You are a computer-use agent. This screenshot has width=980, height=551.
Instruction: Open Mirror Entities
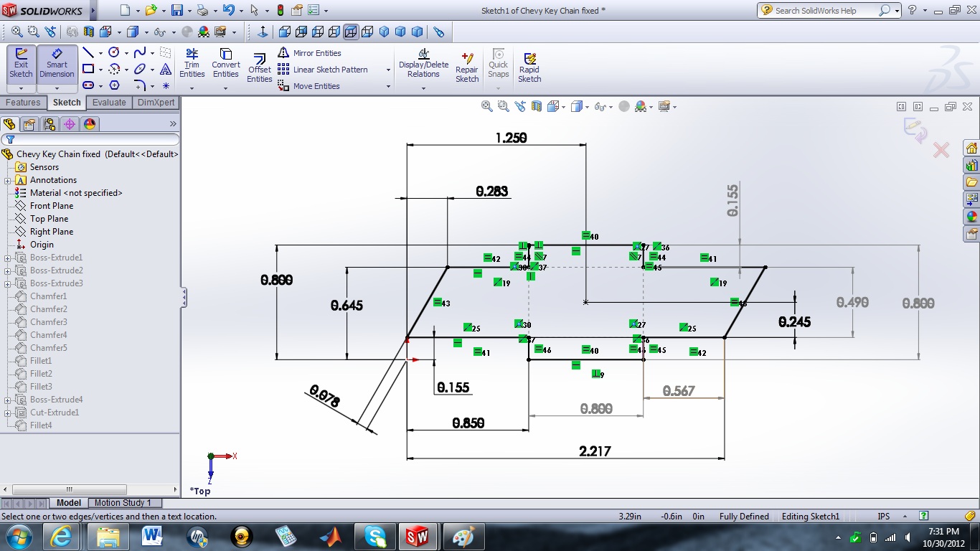click(314, 52)
